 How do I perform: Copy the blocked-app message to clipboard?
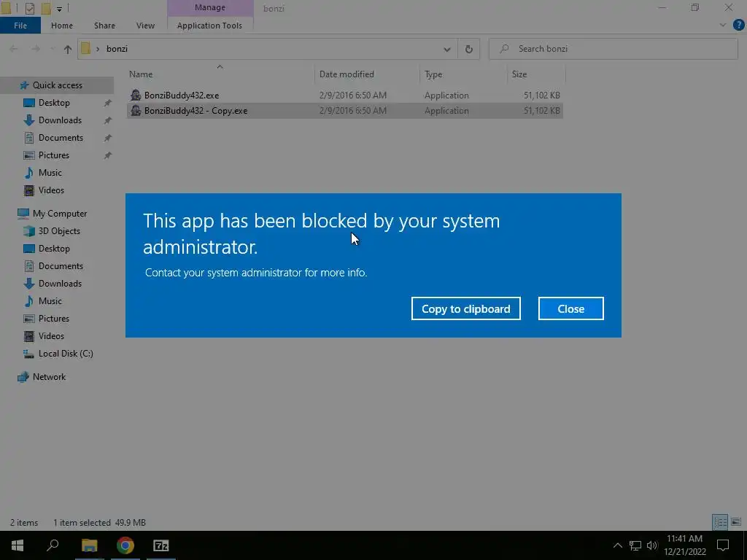[x=466, y=308]
